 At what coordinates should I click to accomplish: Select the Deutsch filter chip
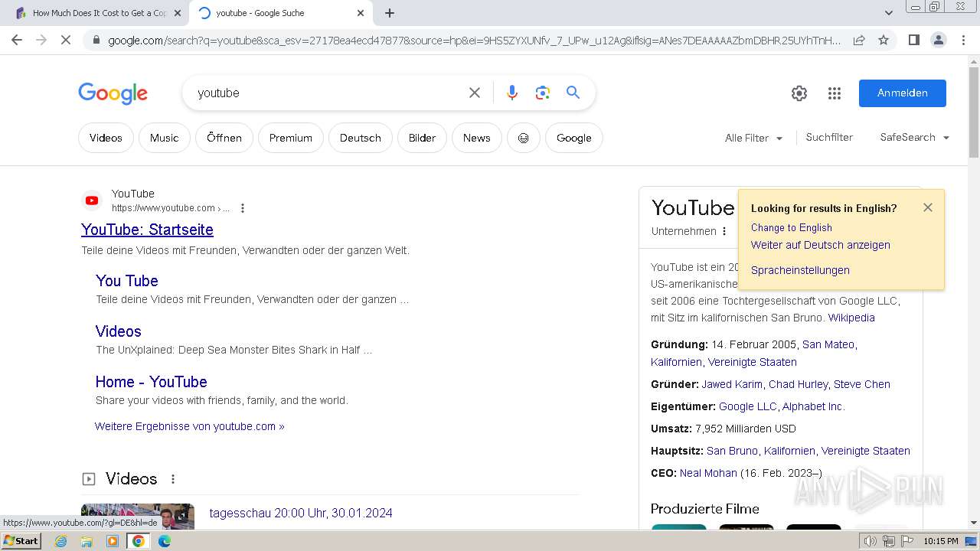pyautogui.click(x=361, y=138)
